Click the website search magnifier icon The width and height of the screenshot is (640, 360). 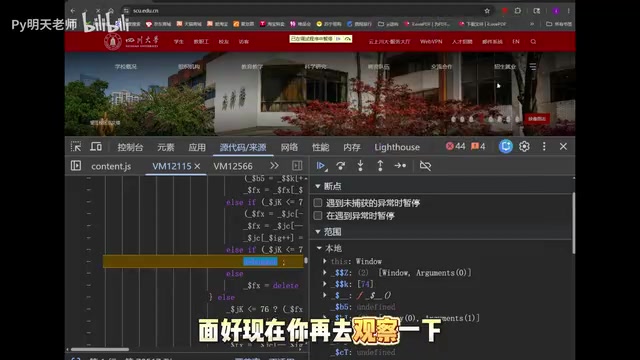click(533, 42)
